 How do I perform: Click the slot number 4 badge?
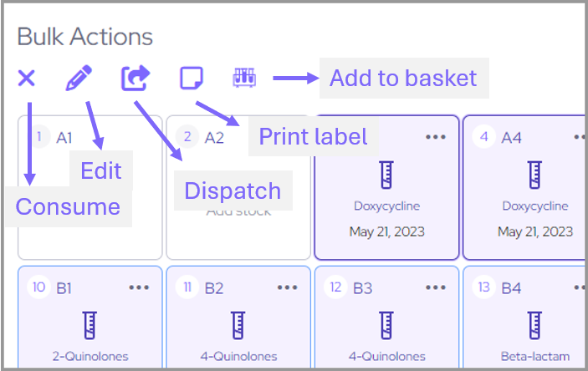(x=483, y=137)
